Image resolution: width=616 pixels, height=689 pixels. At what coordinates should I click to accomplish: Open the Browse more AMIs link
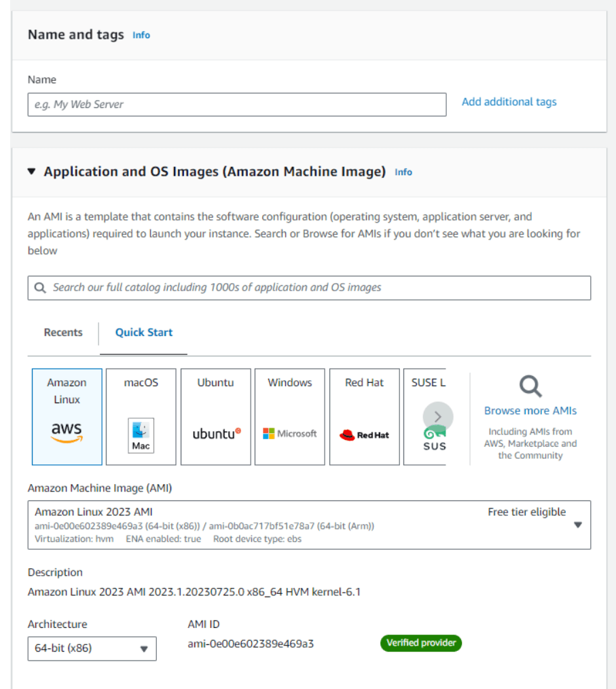[530, 411]
